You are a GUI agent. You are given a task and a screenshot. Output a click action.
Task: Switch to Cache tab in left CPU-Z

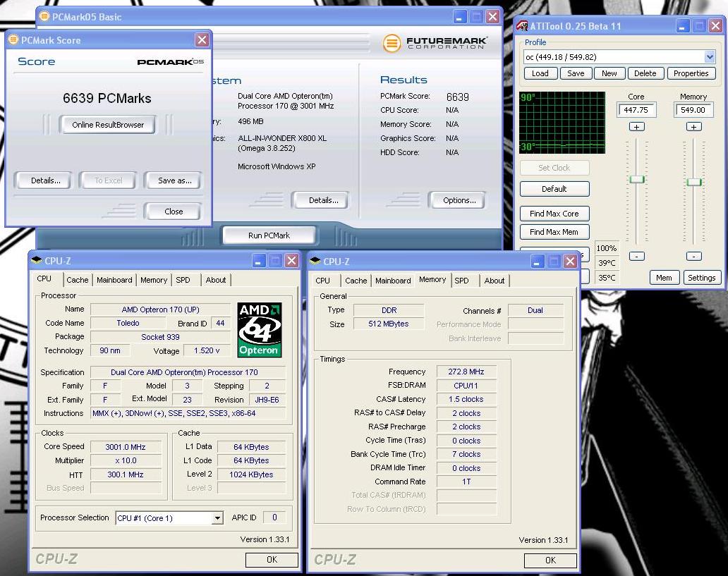click(77, 280)
